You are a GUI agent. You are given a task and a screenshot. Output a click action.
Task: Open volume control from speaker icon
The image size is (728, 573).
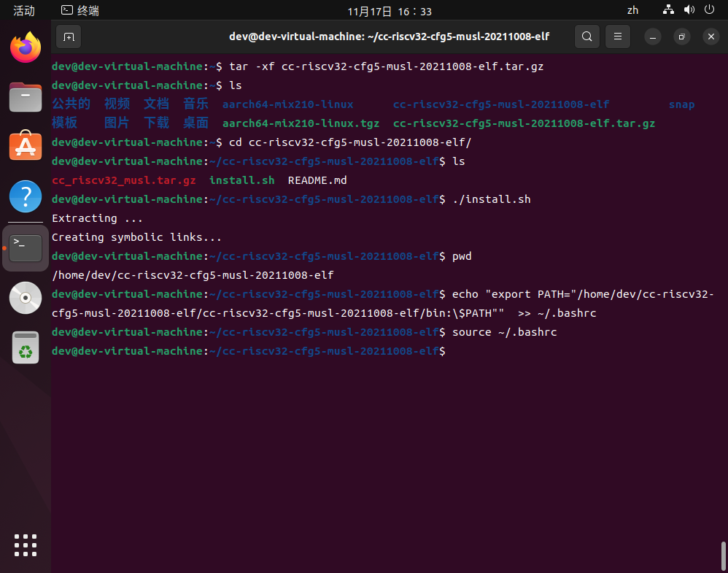689,10
